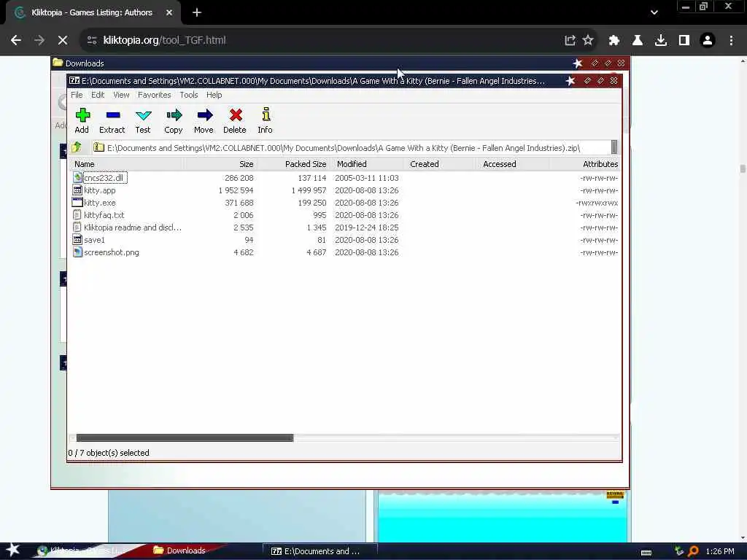Select the kitty.exe file
This screenshot has height=560, width=747.
[99, 203]
